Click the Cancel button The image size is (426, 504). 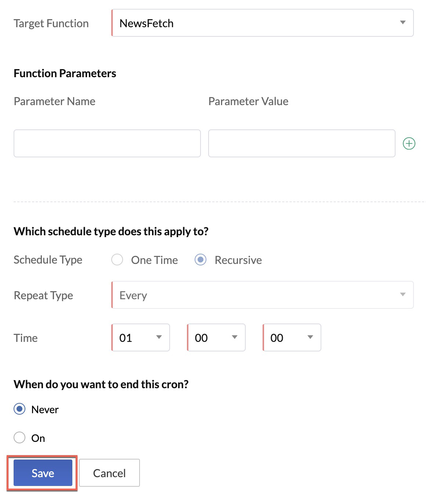(109, 473)
